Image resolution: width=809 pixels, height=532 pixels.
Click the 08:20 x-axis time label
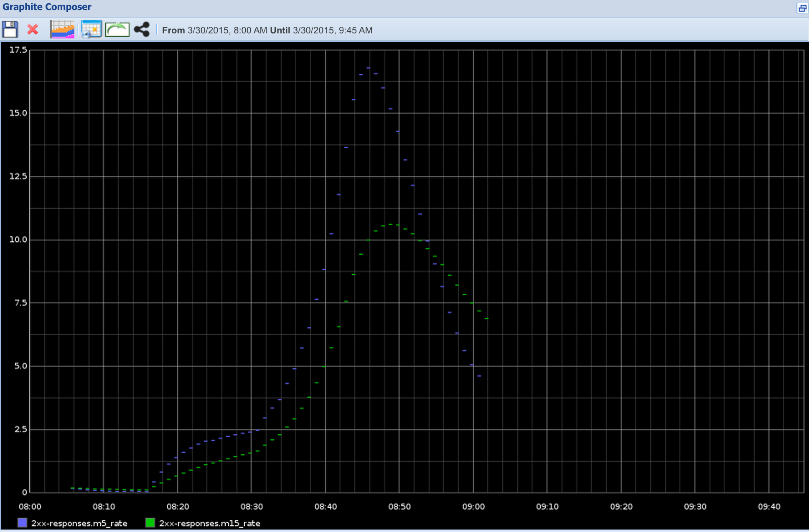(x=178, y=507)
